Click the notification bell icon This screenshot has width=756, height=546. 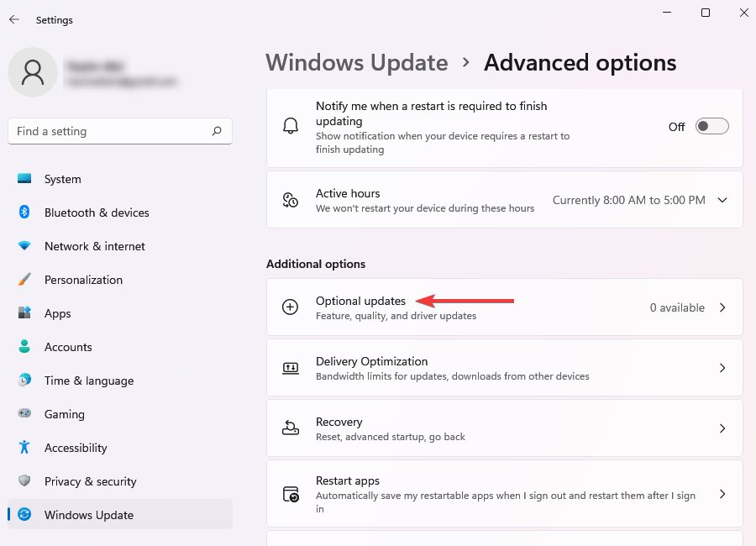[291, 126]
